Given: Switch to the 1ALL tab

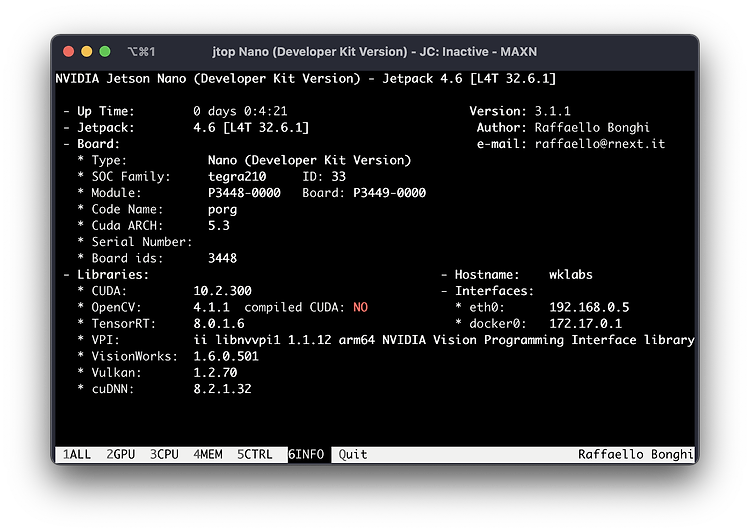Looking at the screenshot, I should [x=77, y=454].
